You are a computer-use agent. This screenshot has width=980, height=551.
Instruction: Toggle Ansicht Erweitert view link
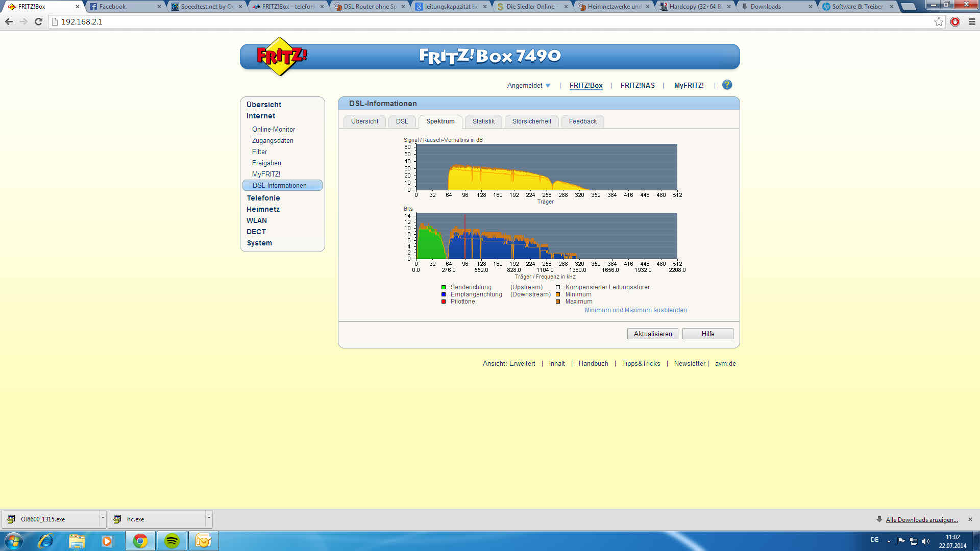522,364
